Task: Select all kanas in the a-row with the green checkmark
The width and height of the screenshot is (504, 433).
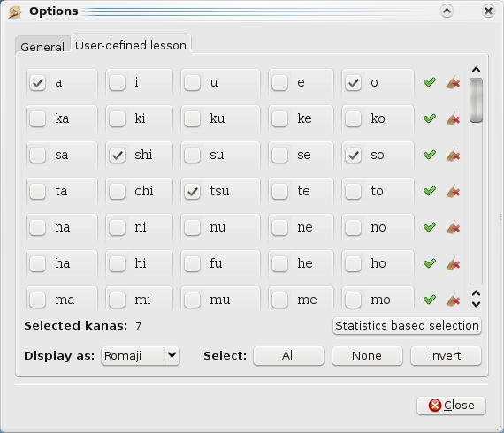Action: pyautogui.click(x=430, y=82)
